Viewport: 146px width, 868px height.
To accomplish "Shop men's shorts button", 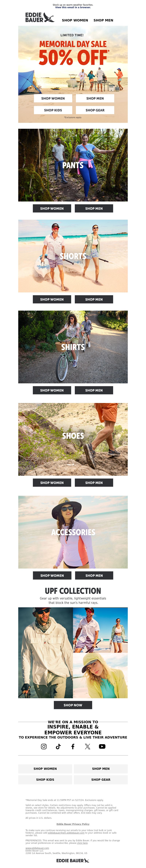I will tap(94, 299).
